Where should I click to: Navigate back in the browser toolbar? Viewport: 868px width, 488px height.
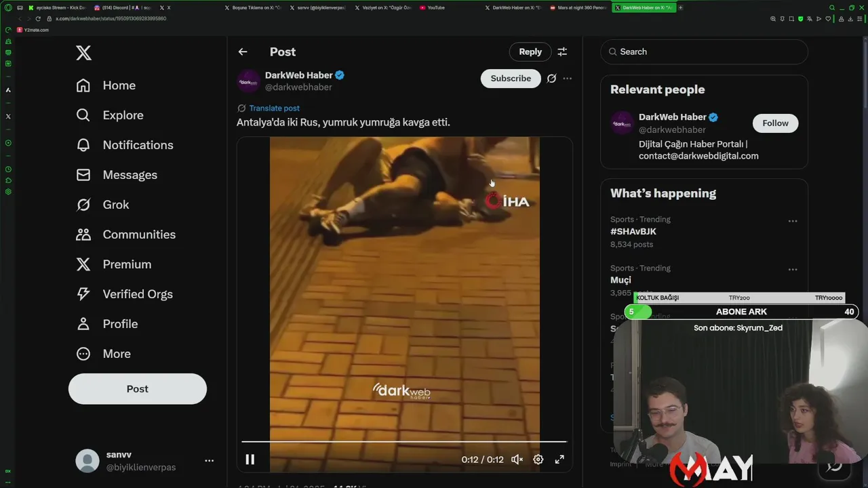click(x=20, y=18)
